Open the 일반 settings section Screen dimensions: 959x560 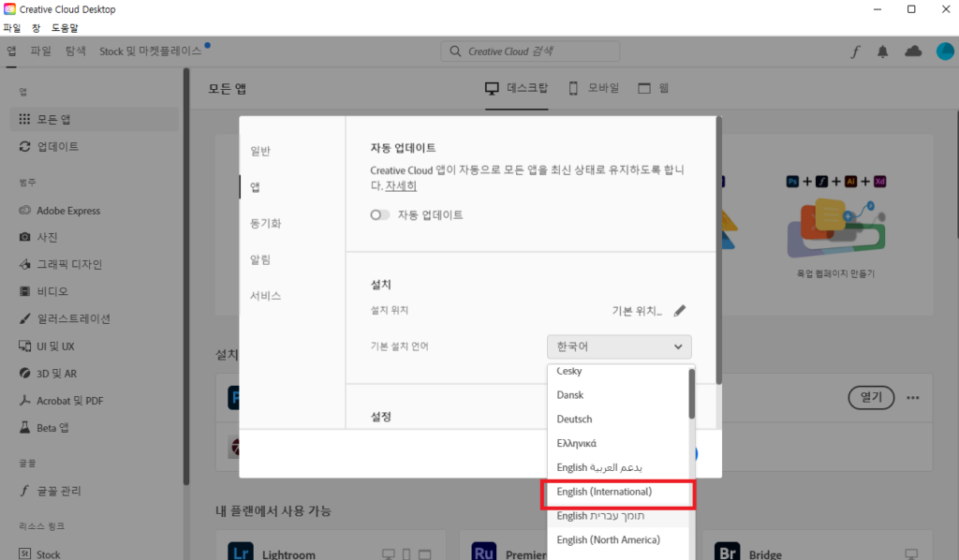(260, 151)
